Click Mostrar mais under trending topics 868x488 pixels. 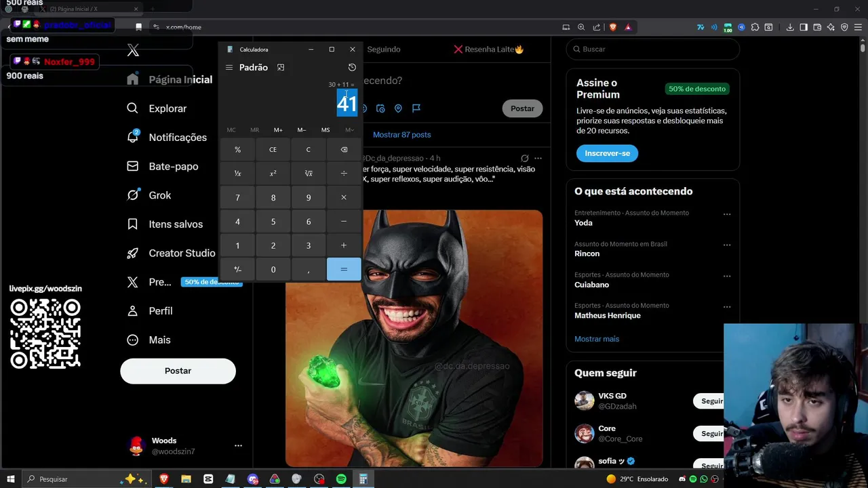tap(597, 339)
